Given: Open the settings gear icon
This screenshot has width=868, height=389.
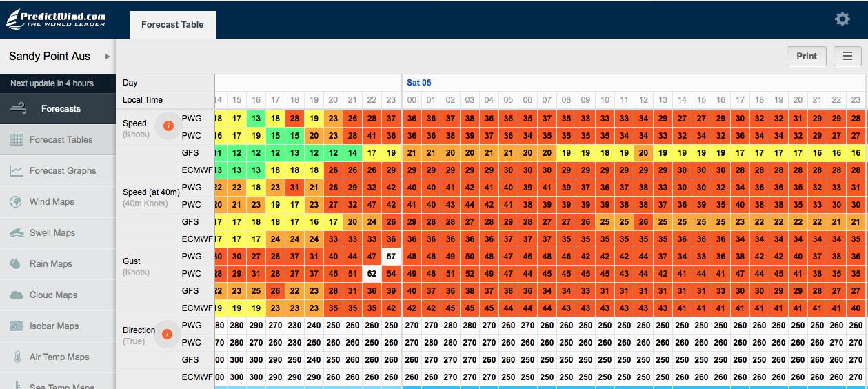Looking at the screenshot, I should click(842, 19).
